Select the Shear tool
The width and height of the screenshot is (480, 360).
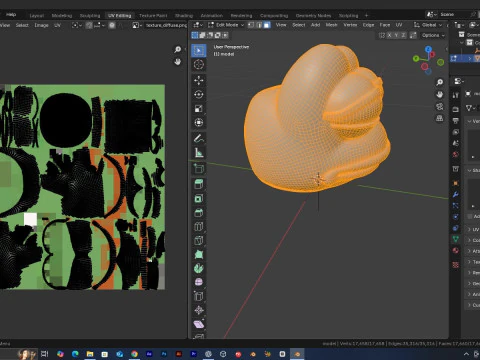pyautogui.click(x=199, y=324)
